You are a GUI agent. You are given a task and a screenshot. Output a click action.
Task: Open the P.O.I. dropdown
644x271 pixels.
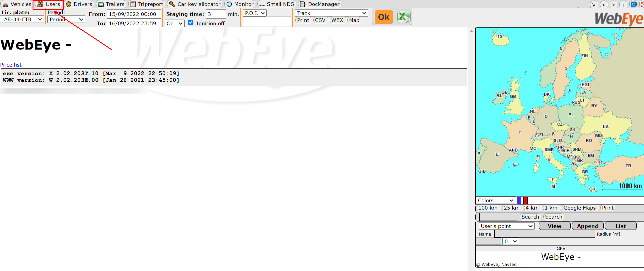(255, 13)
